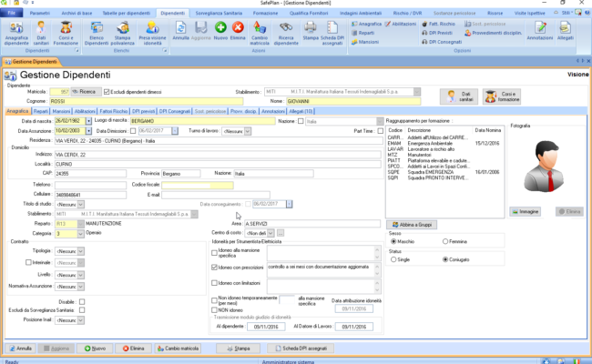Click Dati sanitari button near Stabilimento
This screenshot has width=592, height=364.
[x=459, y=96]
